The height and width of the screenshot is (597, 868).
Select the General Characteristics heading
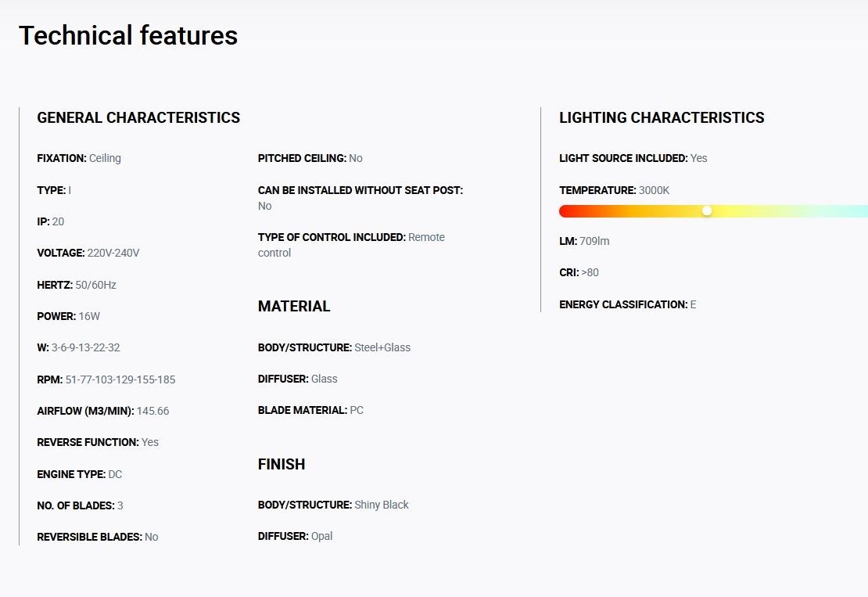click(x=138, y=117)
